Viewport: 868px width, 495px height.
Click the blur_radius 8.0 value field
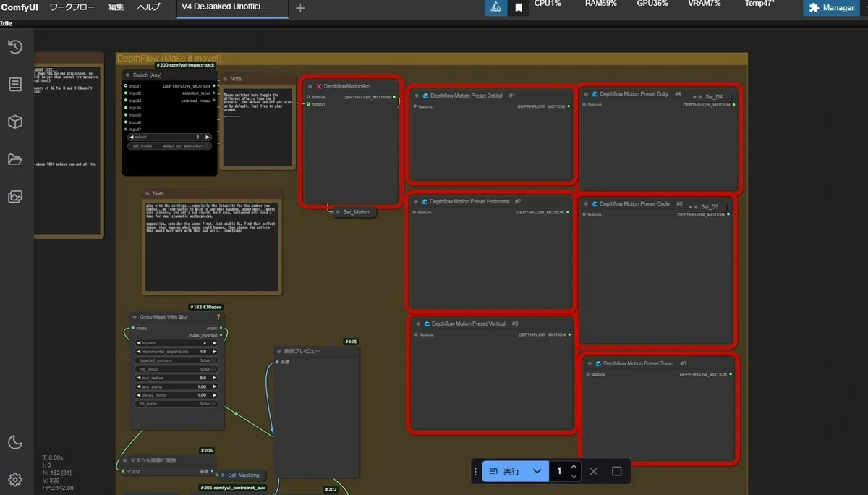tap(176, 378)
